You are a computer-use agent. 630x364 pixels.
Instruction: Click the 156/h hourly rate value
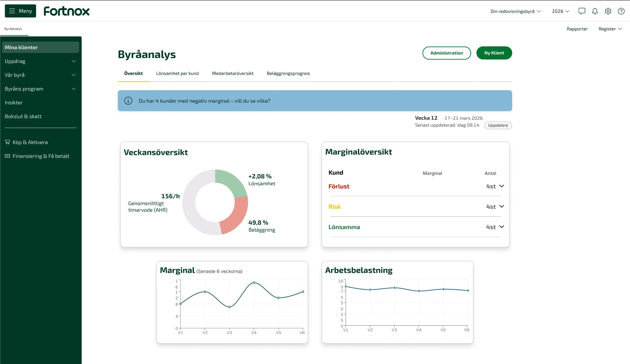170,196
